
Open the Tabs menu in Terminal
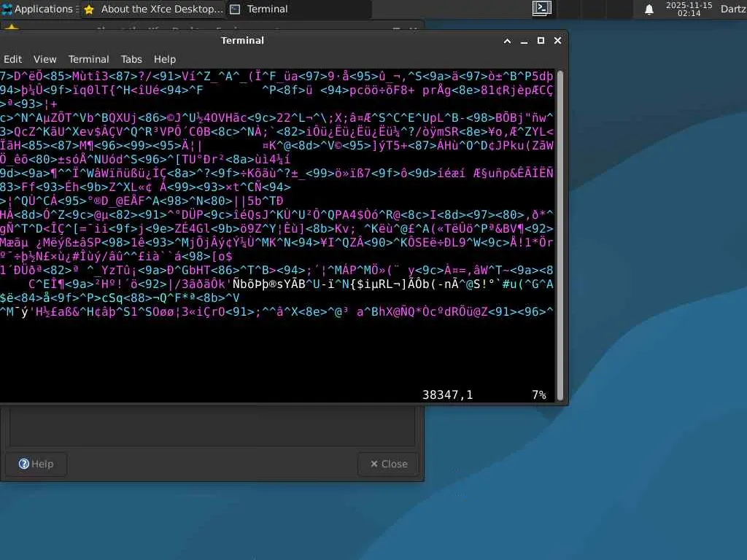click(131, 59)
